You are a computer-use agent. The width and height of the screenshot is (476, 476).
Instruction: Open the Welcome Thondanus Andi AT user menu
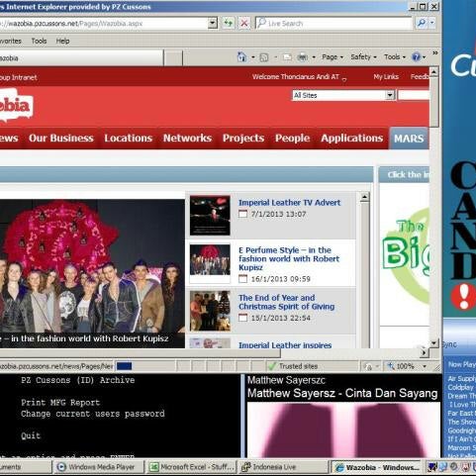click(x=299, y=77)
